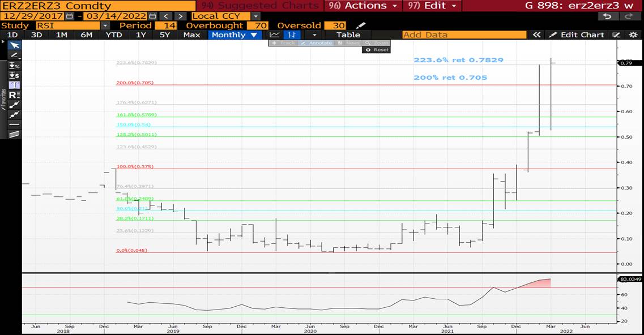This screenshot has height=335, width=644.
Task: Activate the R retracement tool
Action: point(14,95)
